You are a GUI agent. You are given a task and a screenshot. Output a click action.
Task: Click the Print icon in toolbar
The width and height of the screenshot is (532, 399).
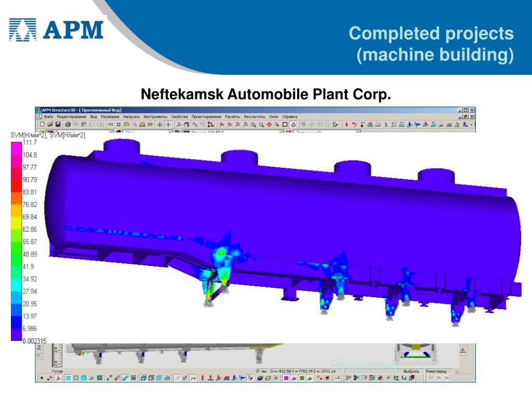(68, 125)
